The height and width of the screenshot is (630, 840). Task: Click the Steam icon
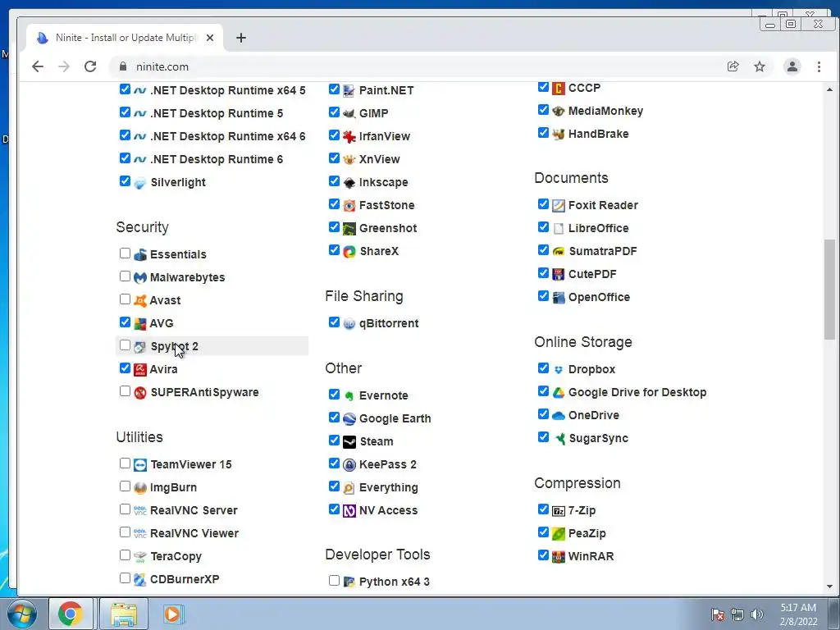[349, 442]
